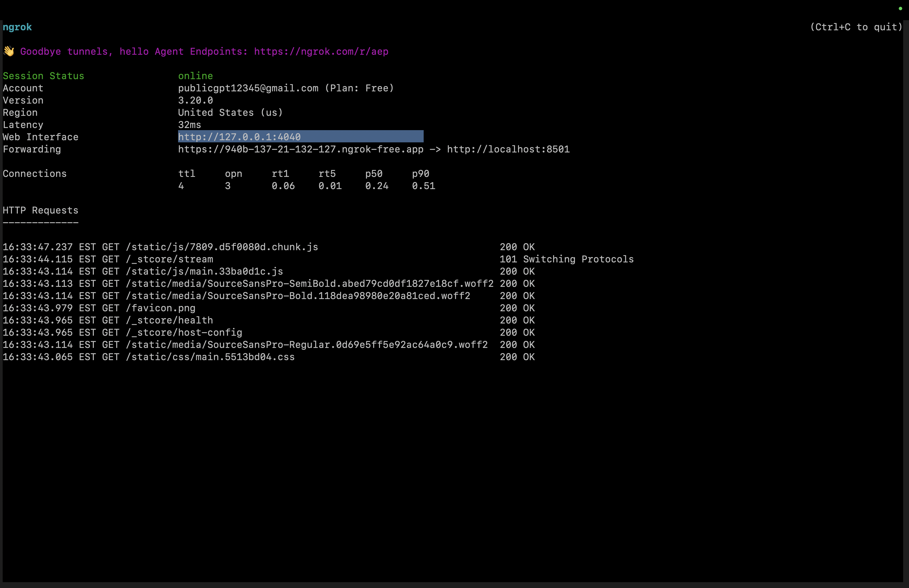Click the timestamp 16:33:43.065 EST

(49, 357)
